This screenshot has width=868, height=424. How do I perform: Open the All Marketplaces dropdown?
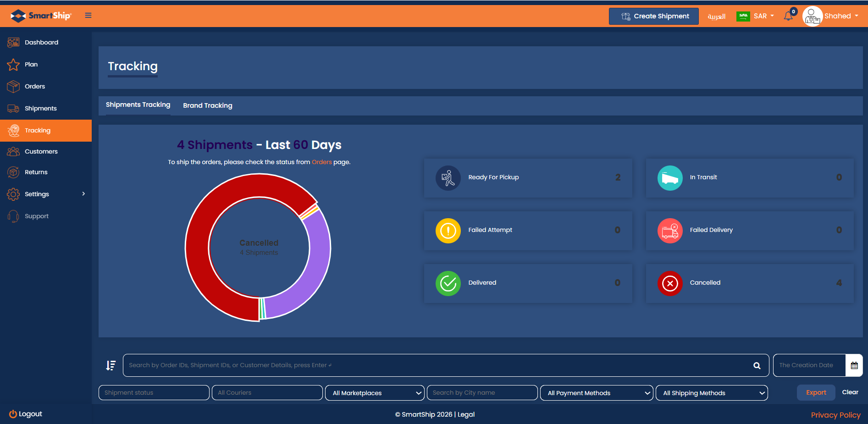[x=375, y=393]
